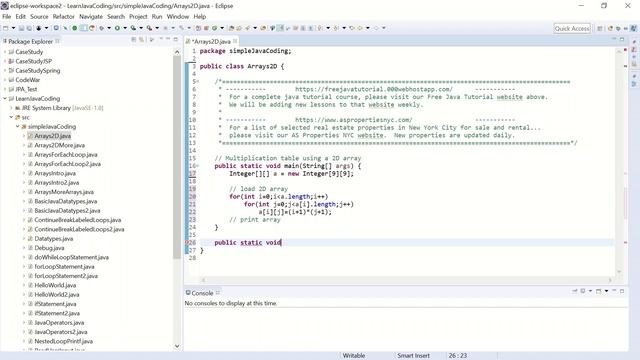The width and height of the screenshot is (640, 360).
Task: Select Arrays2DMore.java in Package Explorer
Action: click(x=60, y=145)
